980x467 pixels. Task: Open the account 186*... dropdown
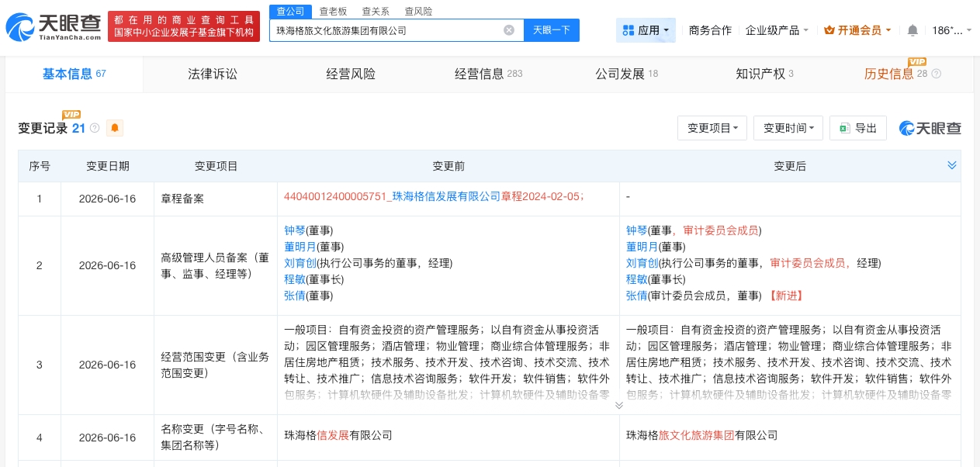[952, 30]
